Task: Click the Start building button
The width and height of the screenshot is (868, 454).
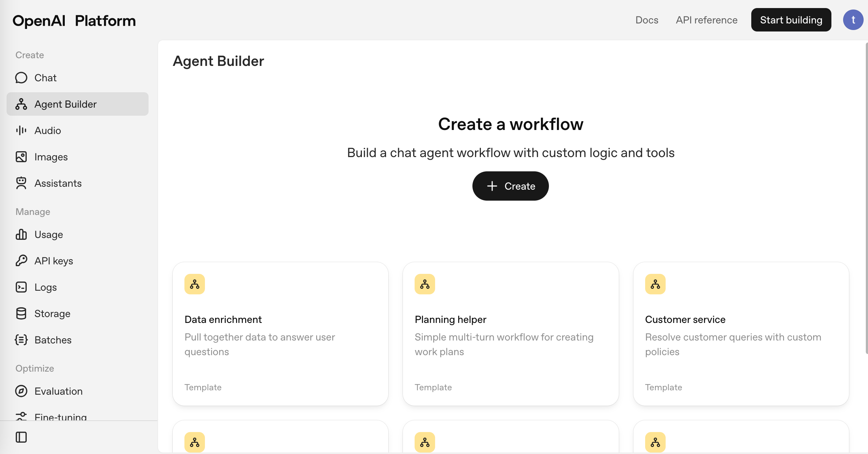Action: click(791, 20)
